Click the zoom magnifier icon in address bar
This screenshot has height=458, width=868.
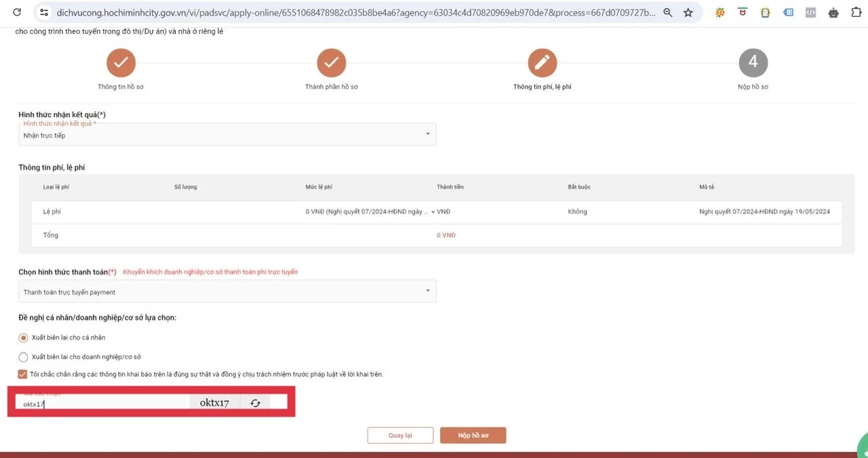tap(668, 12)
